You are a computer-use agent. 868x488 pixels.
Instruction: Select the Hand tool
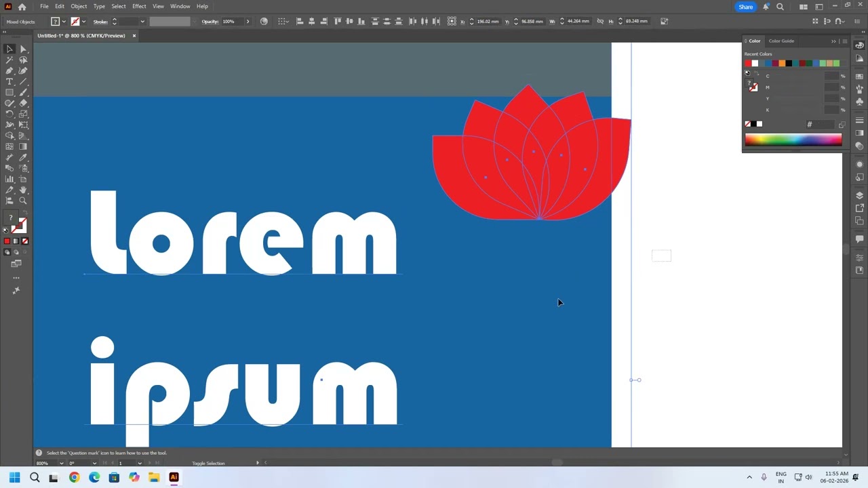(23, 190)
